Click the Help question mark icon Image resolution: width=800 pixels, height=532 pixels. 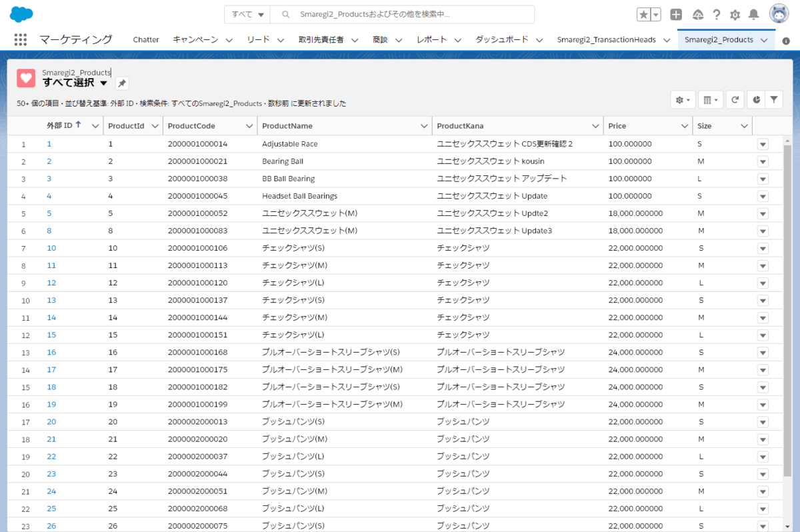(717, 15)
